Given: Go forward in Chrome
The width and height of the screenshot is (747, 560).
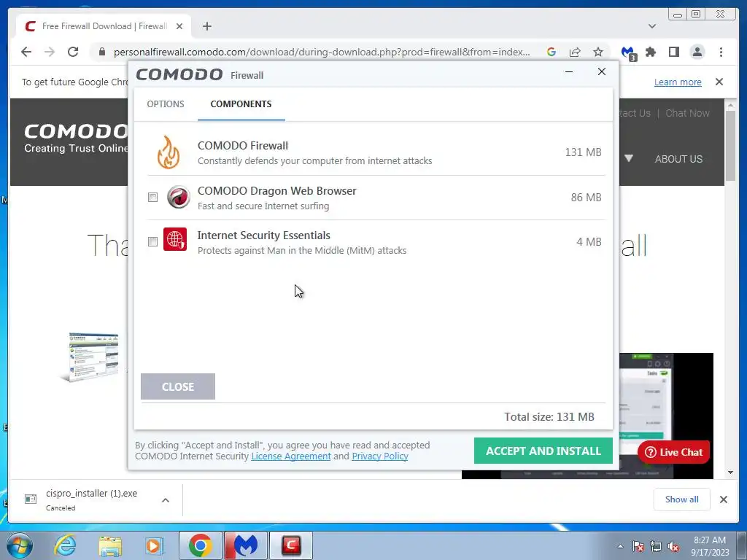Looking at the screenshot, I should coord(50,52).
